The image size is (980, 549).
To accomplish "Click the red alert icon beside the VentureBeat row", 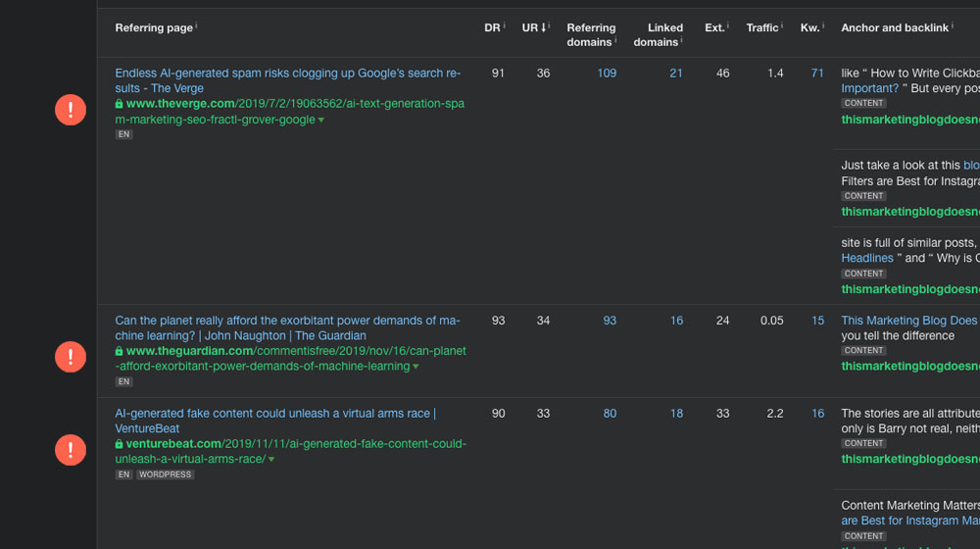I will (71, 450).
